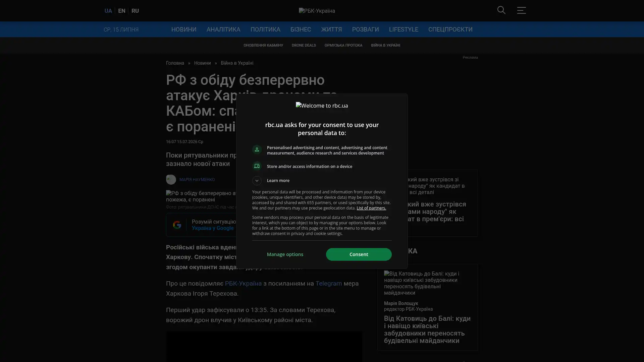Image resolution: width=644 pixels, height=362 pixels.
Task: Open the Від Катовиць до Балі article headline
Action: (427, 329)
